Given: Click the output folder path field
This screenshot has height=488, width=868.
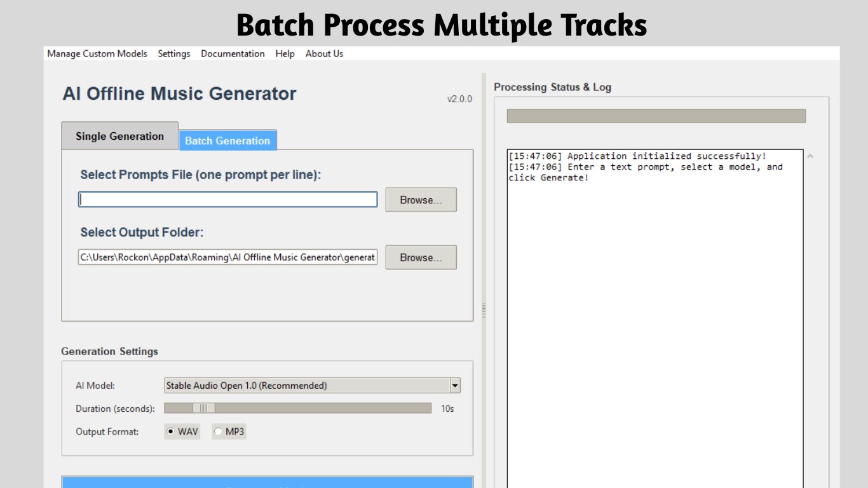Looking at the screenshot, I should (227, 257).
